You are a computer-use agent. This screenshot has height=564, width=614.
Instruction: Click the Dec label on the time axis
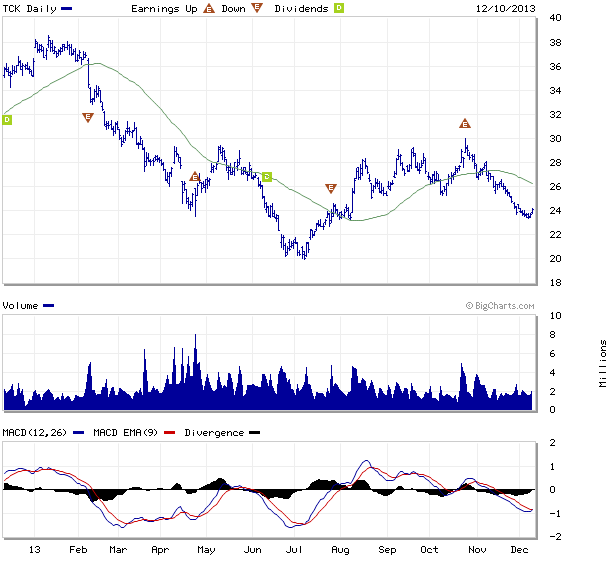[x=518, y=550]
